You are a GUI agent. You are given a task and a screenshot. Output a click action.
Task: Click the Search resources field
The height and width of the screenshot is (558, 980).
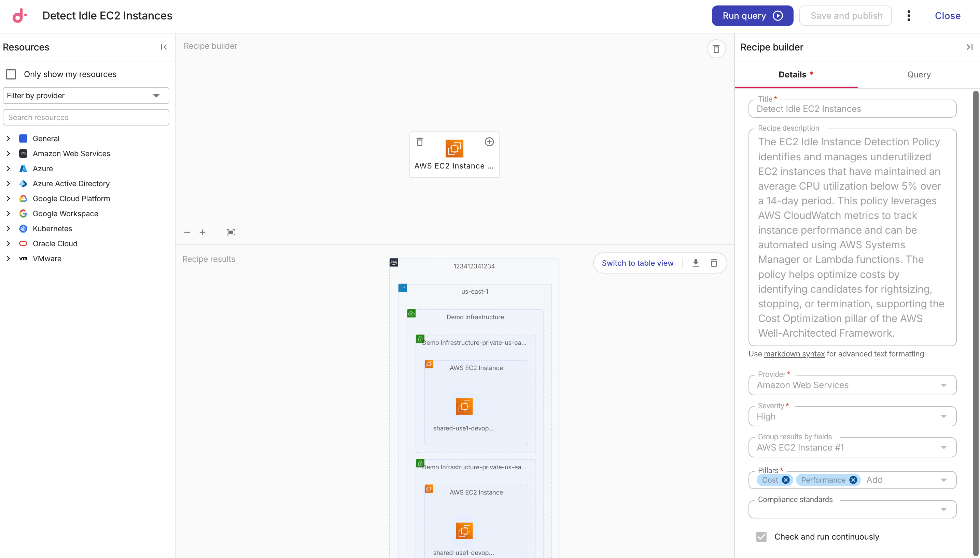[86, 117]
